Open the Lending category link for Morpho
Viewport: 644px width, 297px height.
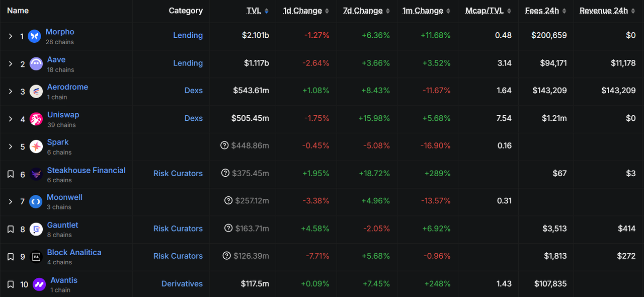[188, 35]
